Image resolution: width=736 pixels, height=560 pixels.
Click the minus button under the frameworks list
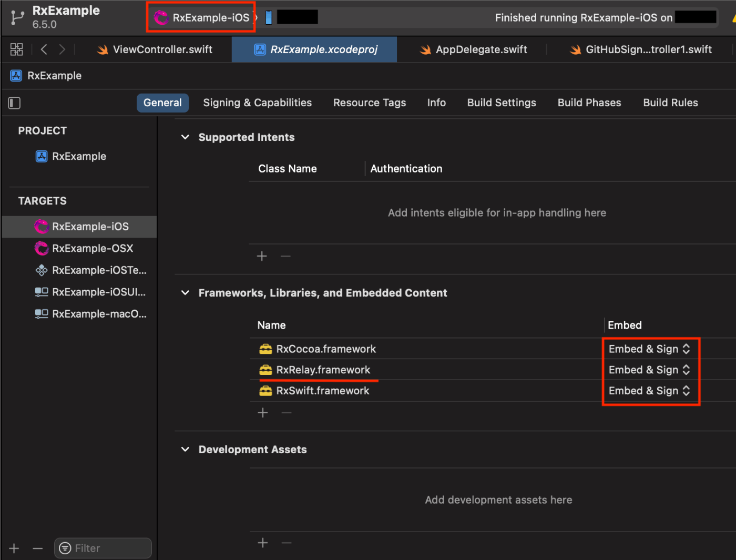[287, 413]
